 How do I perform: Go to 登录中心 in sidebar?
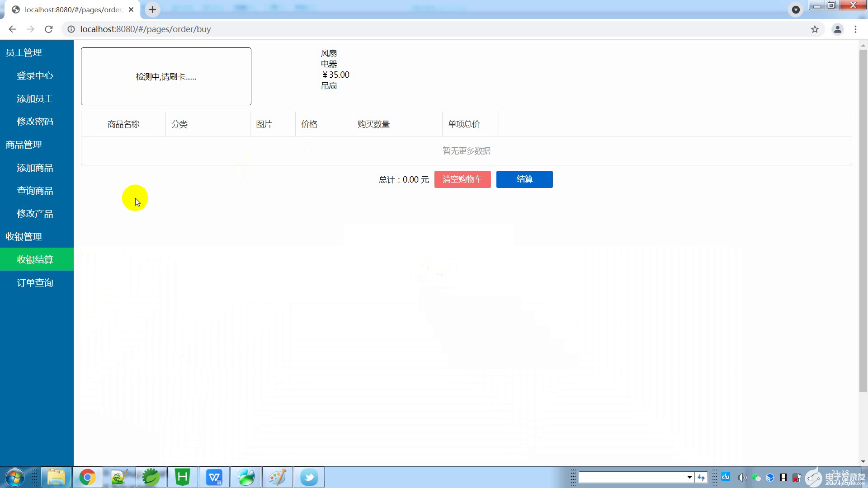35,76
